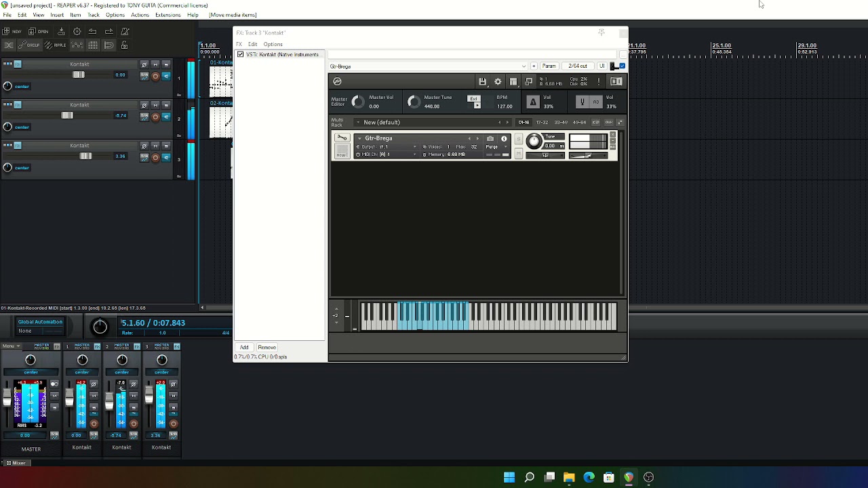868x488 pixels.
Task: Open project settings gear in Reaper toolbar
Action: click(77, 31)
